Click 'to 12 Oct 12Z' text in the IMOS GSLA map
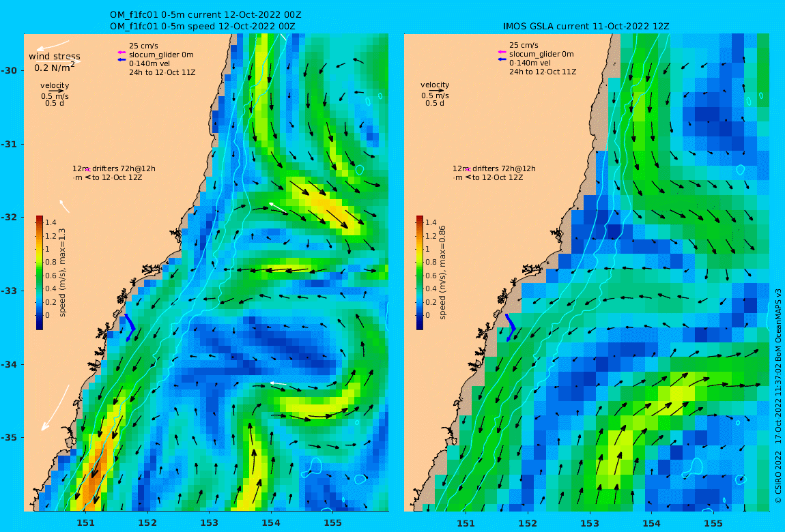The height and width of the screenshot is (532, 785). 498,177
